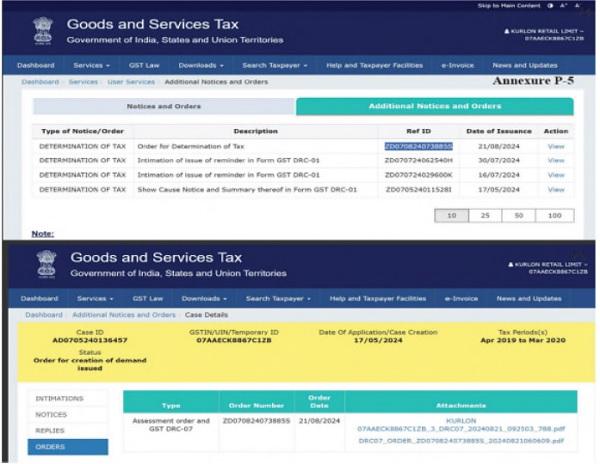Click the user profile icon beside KURLON RETAIL in the Additional Notices page
The image size is (600, 464).
coord(507,31)
